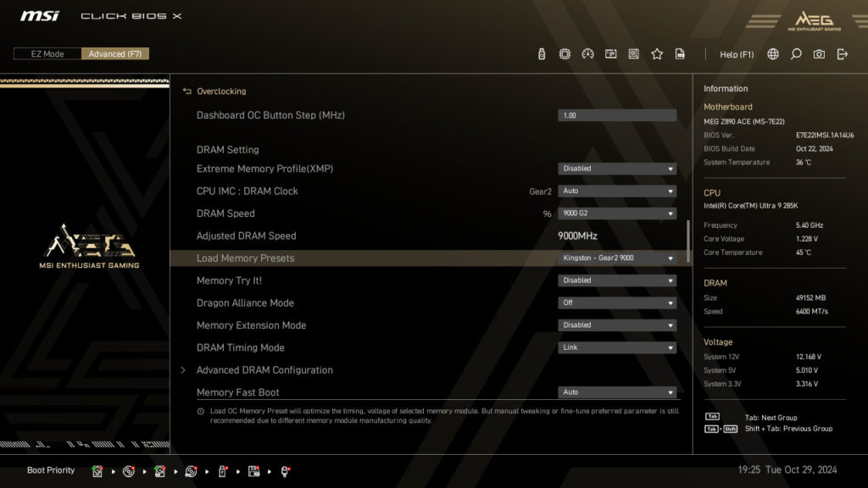Click the "Dashboard OC Button Step (MHz)" label
The image size is (868, 488).
point(270,115)
